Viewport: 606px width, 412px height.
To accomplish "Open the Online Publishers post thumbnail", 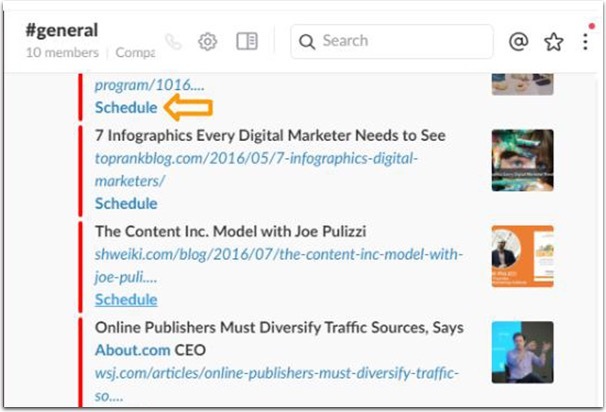I will pyautogui.click(x=522, y=351).
